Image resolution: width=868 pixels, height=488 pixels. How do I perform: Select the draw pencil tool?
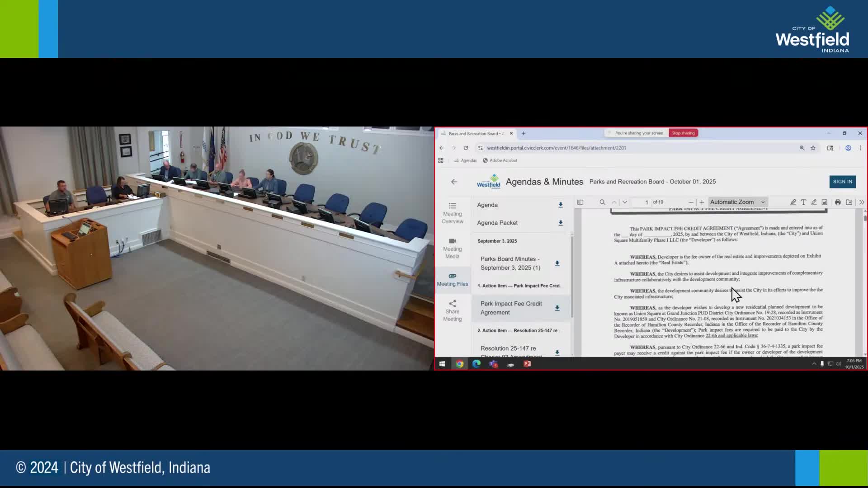(x=814, y=202)
